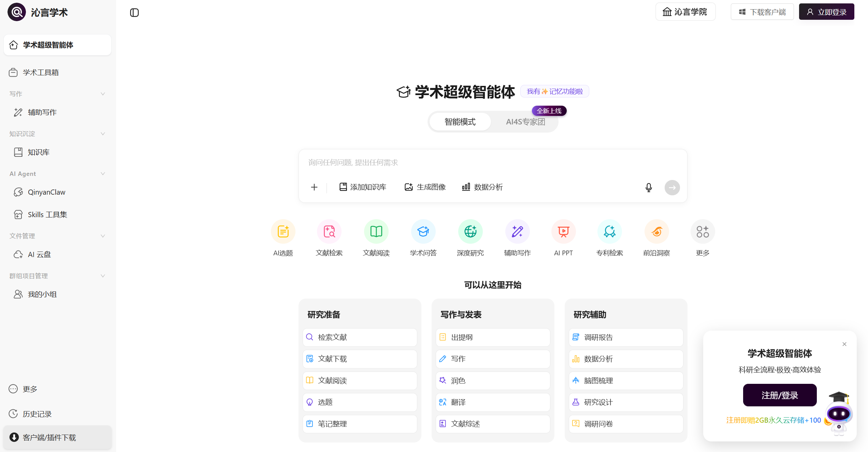Click the 前沿洞察 icon
This screenshot has width=868, height=452.
point(656,231)
